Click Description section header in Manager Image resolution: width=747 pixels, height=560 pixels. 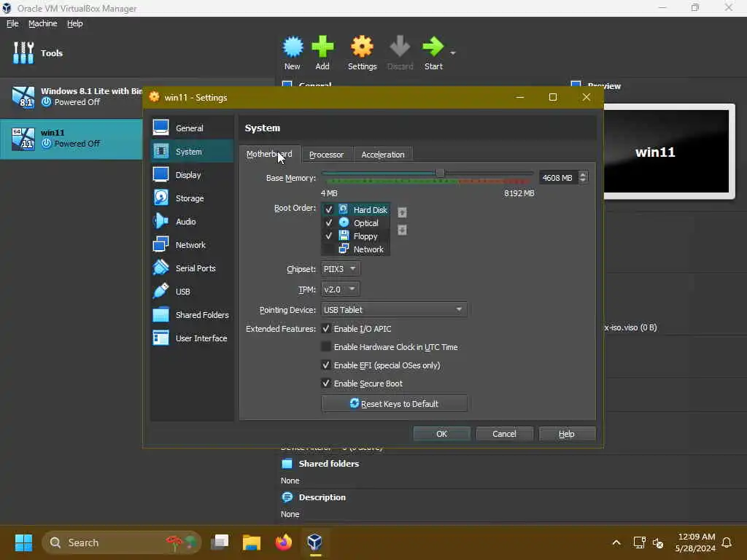(322, 497)
